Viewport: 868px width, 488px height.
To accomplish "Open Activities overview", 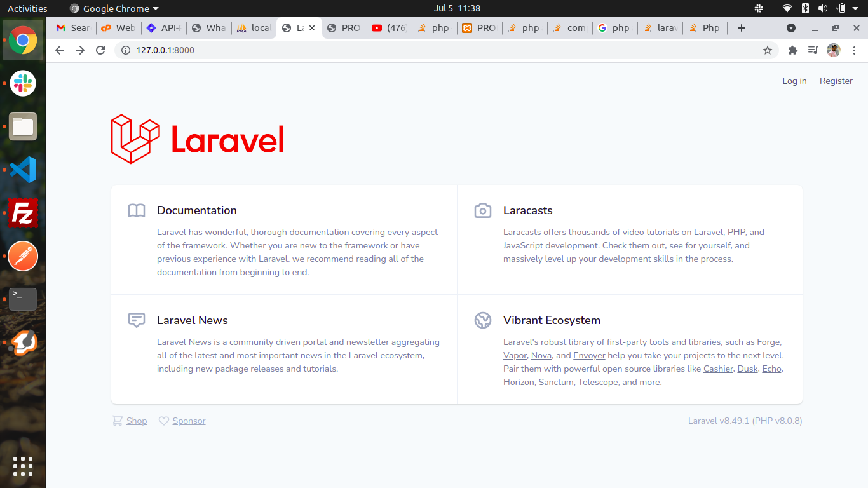I will tap(27, 8).
